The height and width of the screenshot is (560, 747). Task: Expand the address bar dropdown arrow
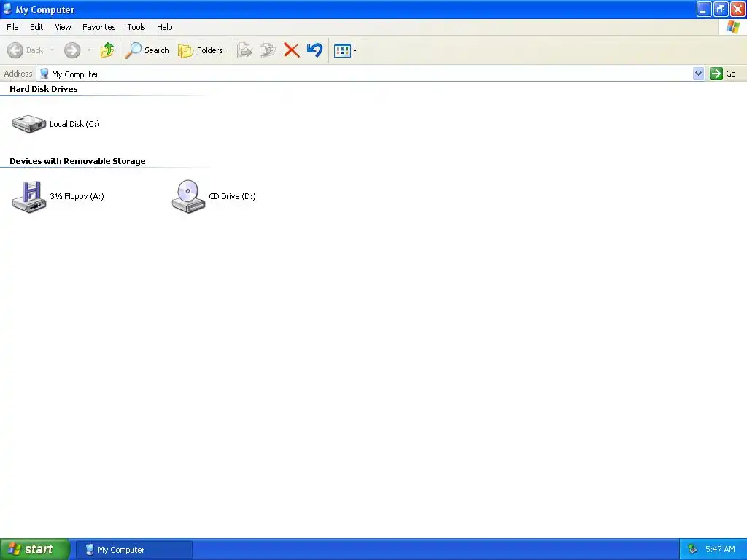tap(698, 74)
